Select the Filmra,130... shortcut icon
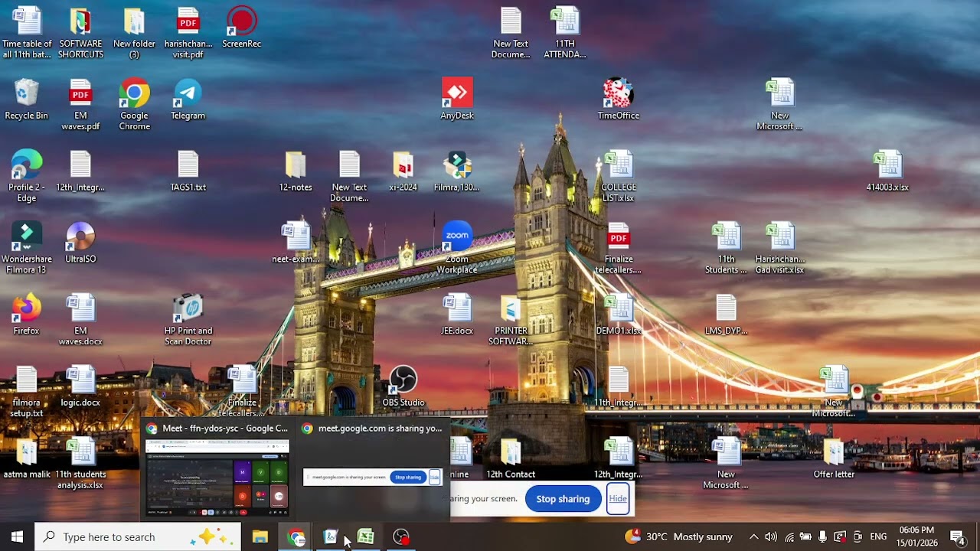 pos(457,171)
